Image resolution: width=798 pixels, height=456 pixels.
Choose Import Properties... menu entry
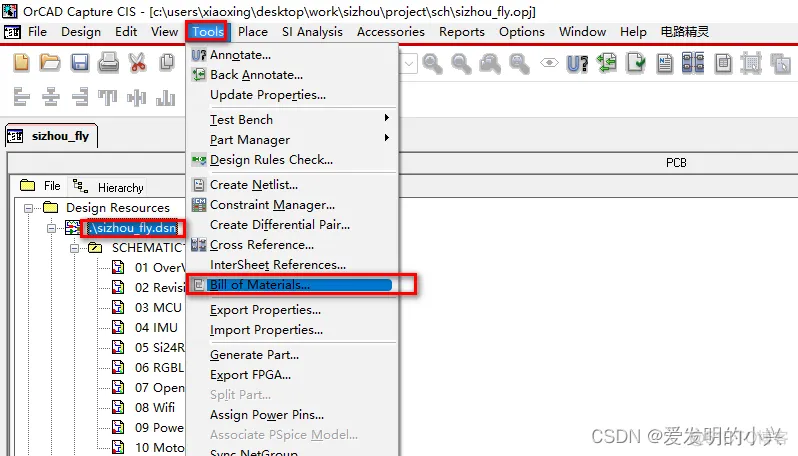tap(292, 330)
